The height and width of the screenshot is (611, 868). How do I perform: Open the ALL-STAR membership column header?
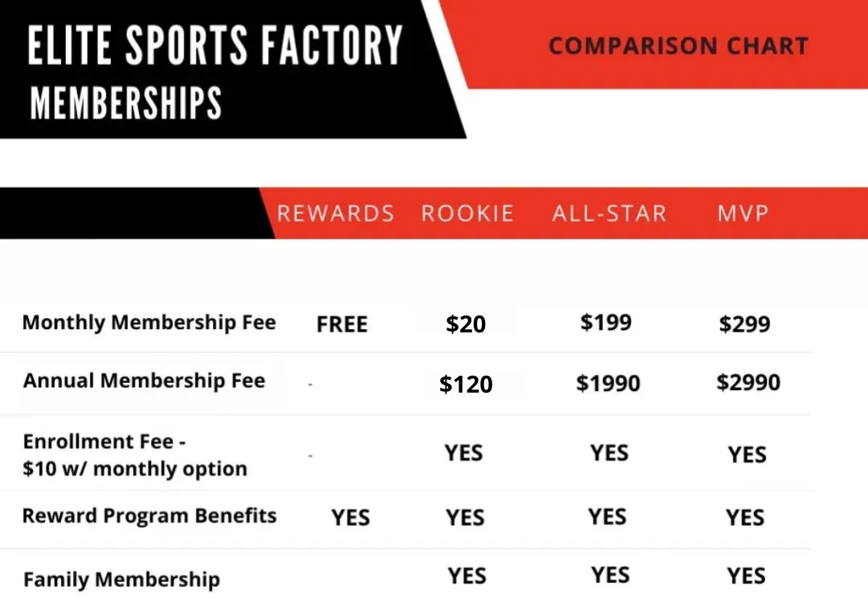[609, 214]
